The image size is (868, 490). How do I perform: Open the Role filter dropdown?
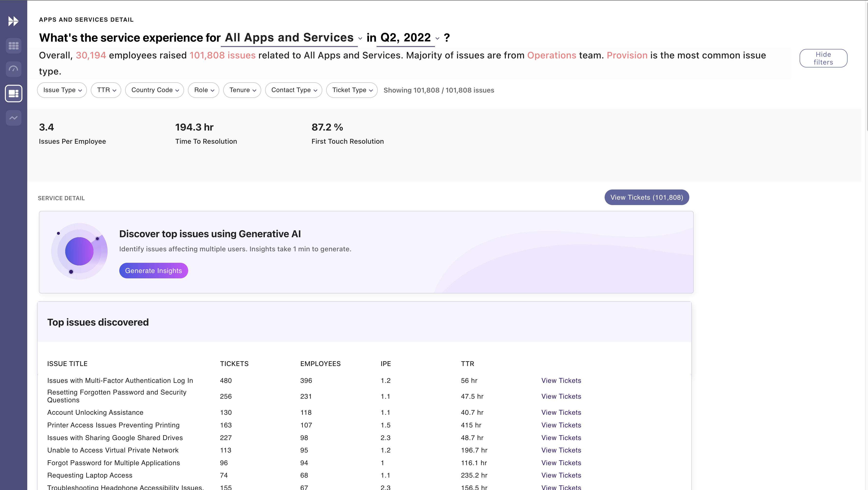(x=203, y=90)
